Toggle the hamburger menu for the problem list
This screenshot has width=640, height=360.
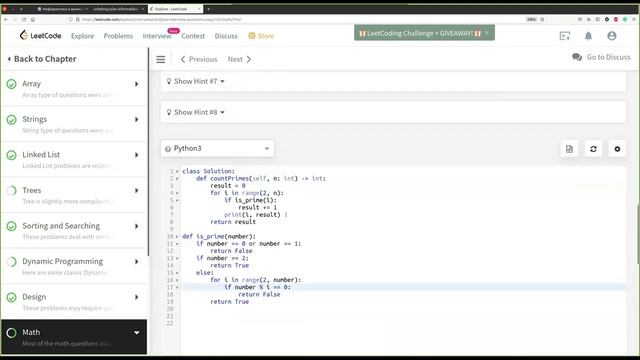(161, 60)
